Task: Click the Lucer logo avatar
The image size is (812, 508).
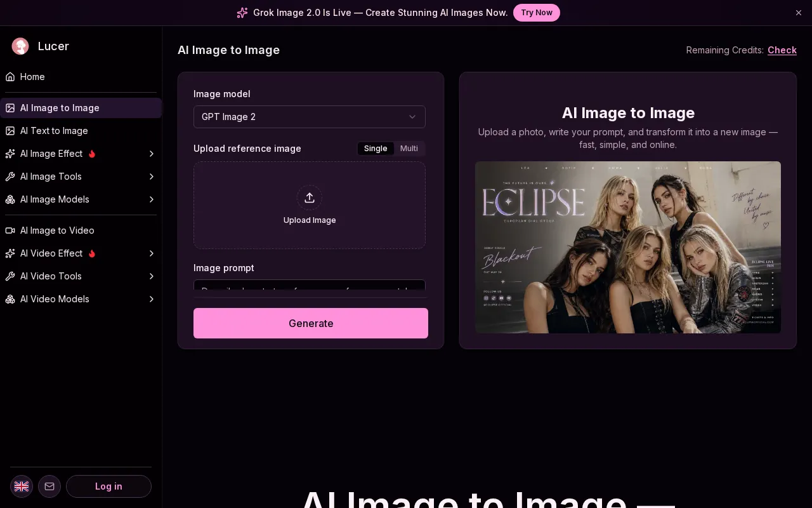Action: 20,46
